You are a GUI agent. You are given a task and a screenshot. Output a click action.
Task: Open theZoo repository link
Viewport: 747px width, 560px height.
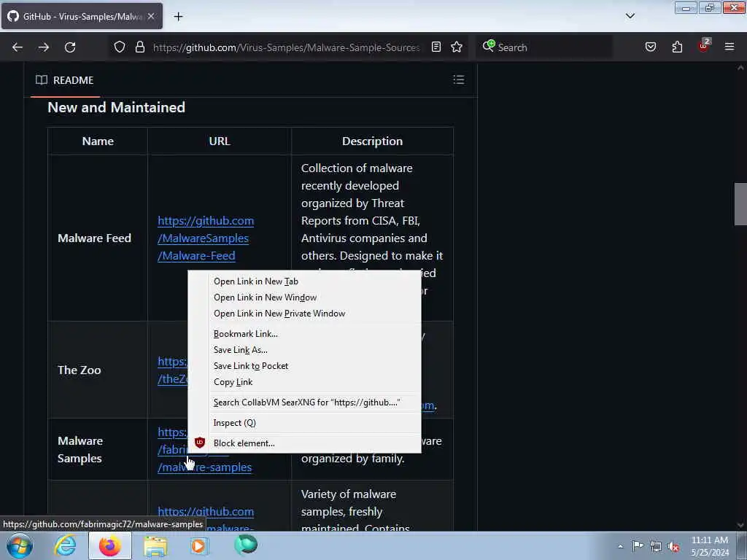pyautogui.click(x=172, y=370)
